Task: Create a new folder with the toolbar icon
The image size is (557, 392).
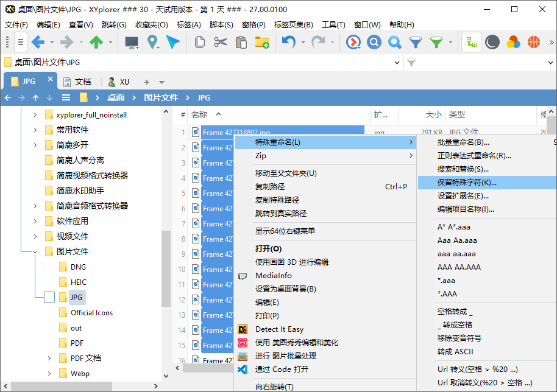Action: 261,41
